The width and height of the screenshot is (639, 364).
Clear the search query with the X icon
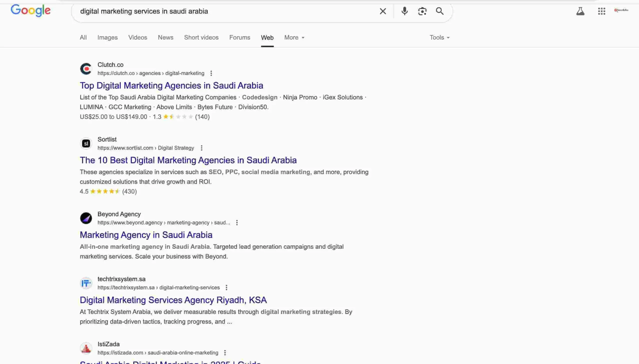point(382,11)
